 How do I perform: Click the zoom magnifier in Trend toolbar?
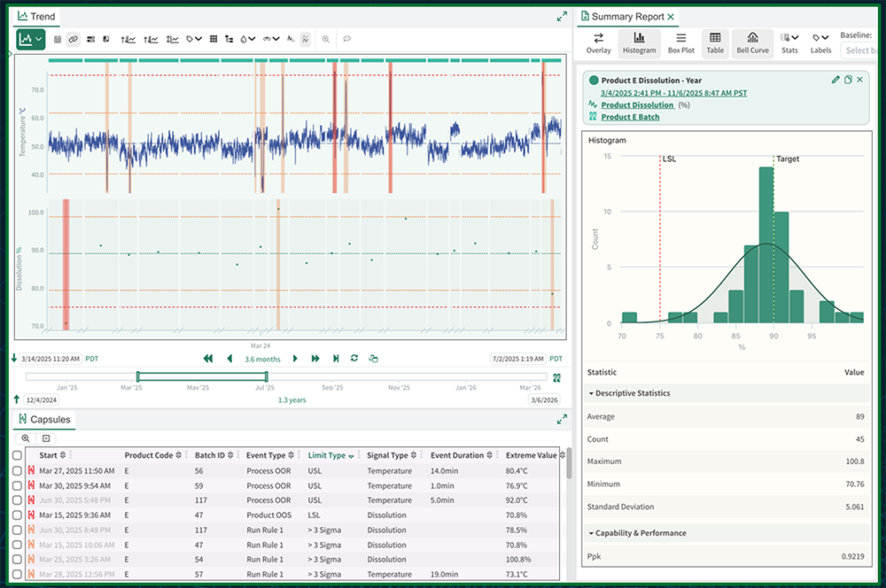pos(326,40)
